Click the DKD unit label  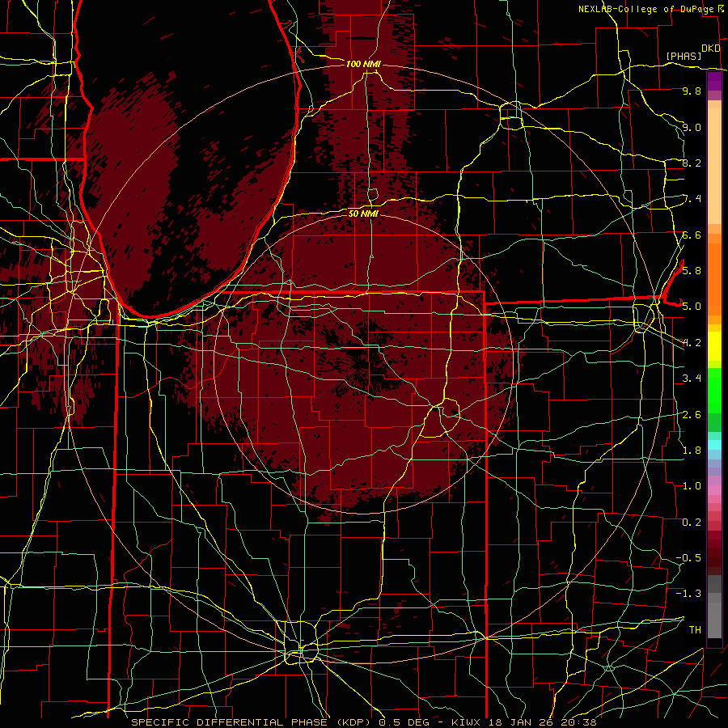[x=711, y=48]
